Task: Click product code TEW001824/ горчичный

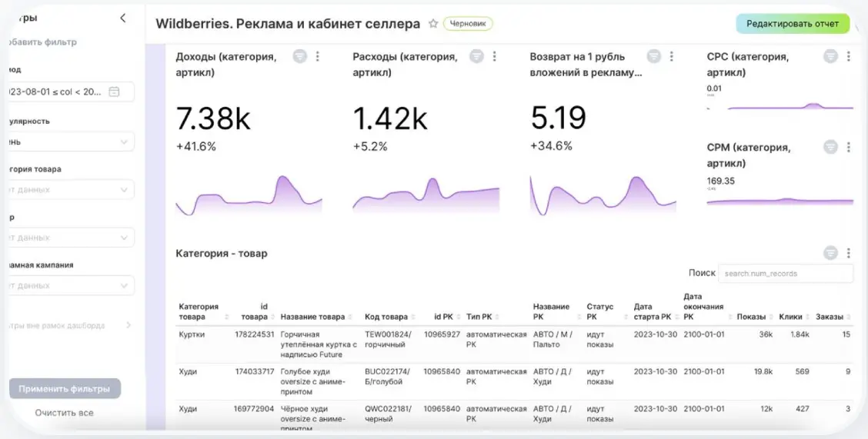Action: 388,340
